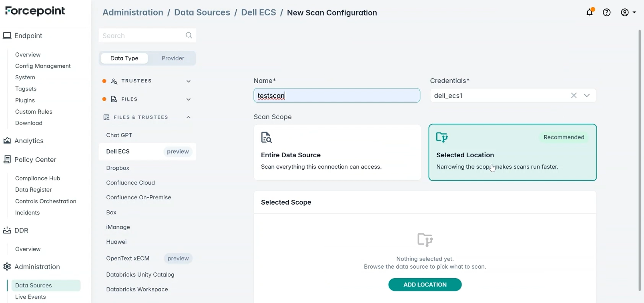Click the Endpoint laptop icon

point(7,36)
